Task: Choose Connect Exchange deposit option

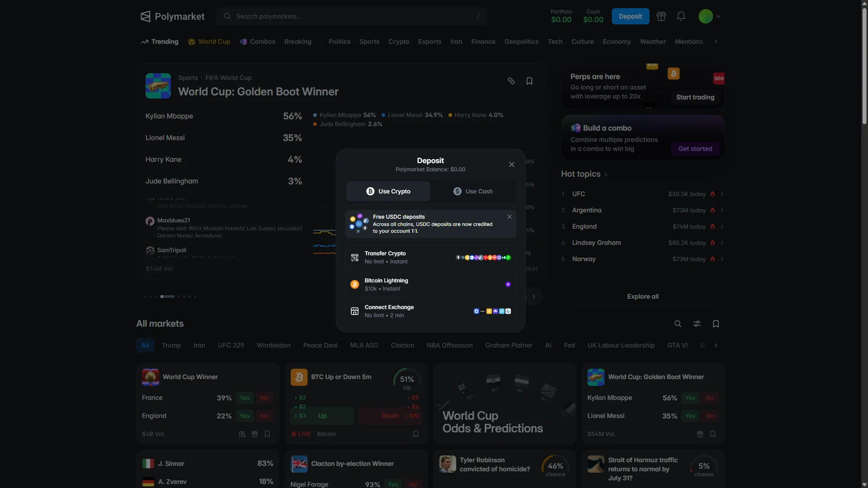Action: pos(430,311)
